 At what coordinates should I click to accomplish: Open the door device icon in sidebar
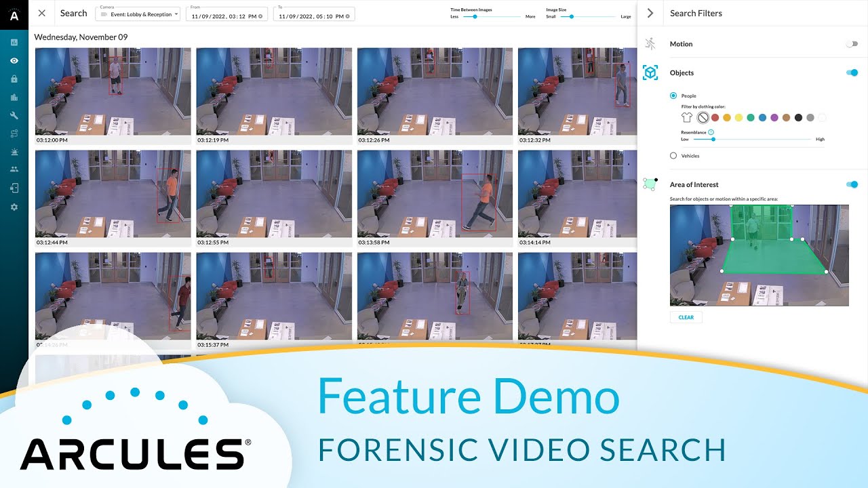14,188
